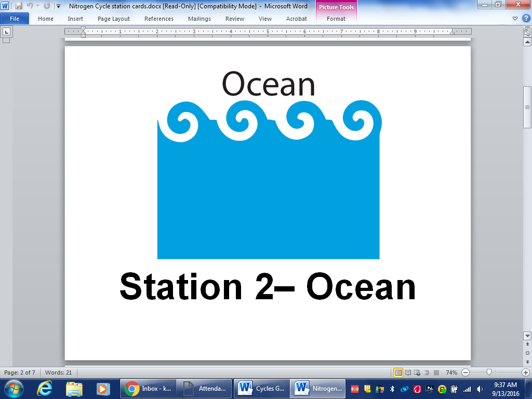Screen dimensions: 532x399
Task: Open the Customize Quick Access Toolbar dropdown
Action: 58,6
